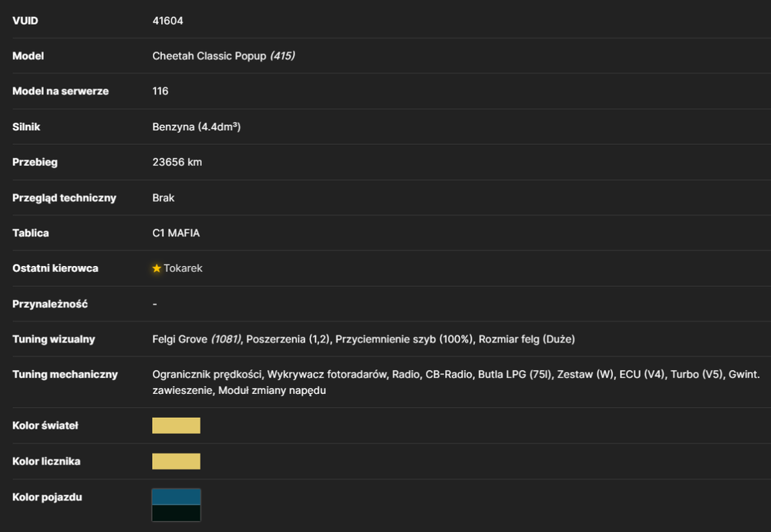Click the Cheetah Classic Popup model name

[x=209, y=56]
